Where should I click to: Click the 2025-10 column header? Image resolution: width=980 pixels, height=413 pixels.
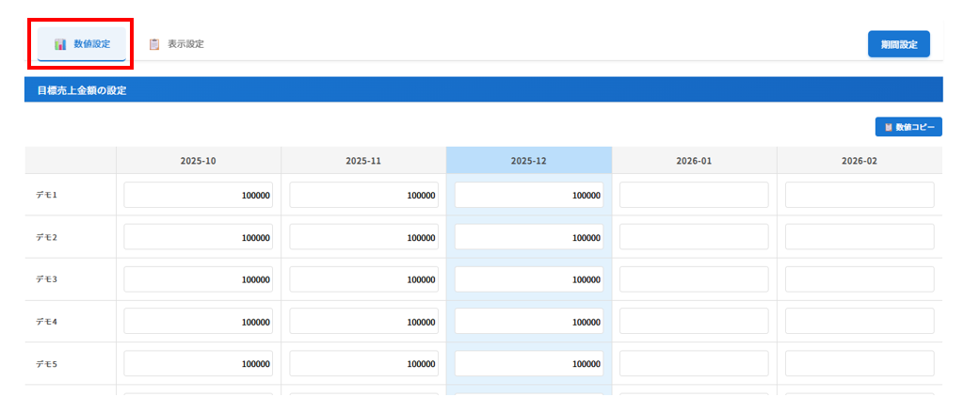(x=198, y=161)
